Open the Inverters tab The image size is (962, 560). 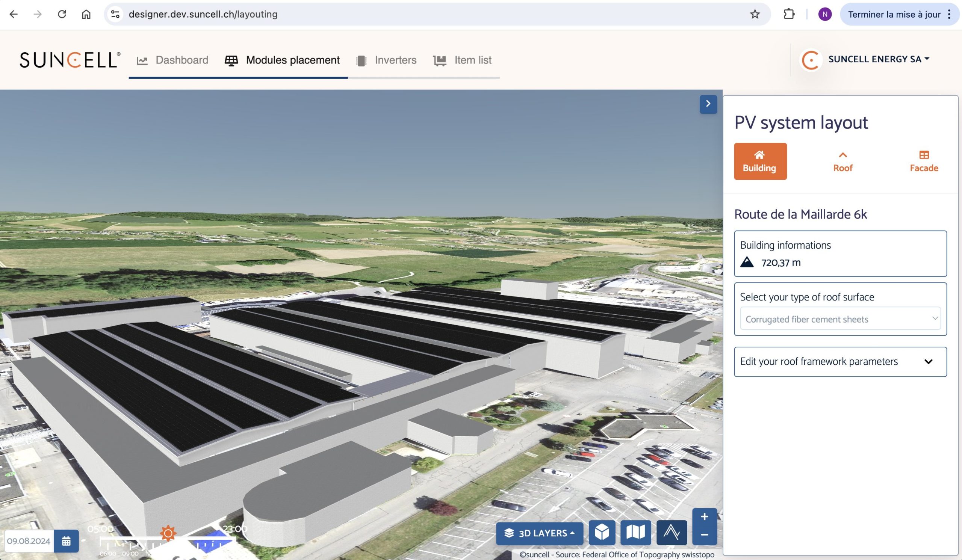pyautogui.click(x=386, y=60)
